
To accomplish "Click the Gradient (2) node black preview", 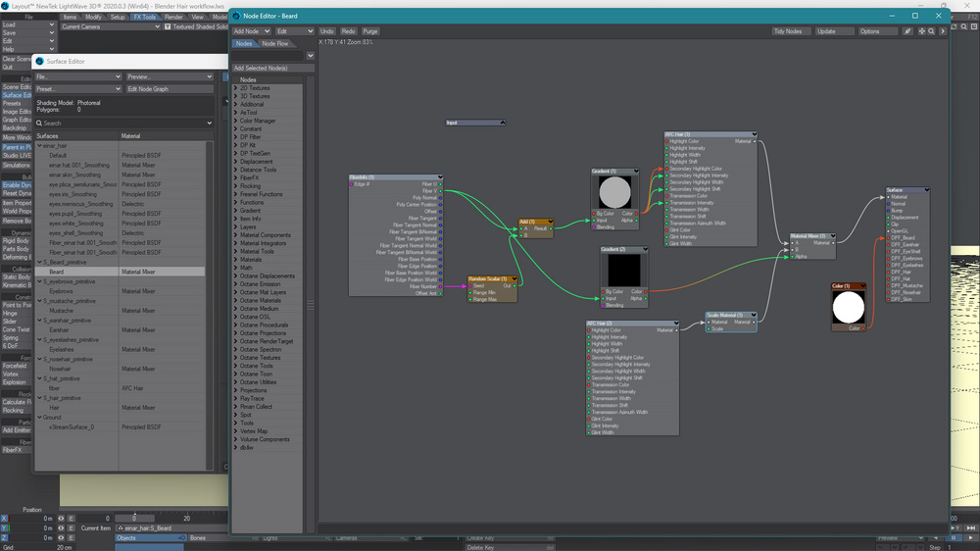I will click(623, 270).
